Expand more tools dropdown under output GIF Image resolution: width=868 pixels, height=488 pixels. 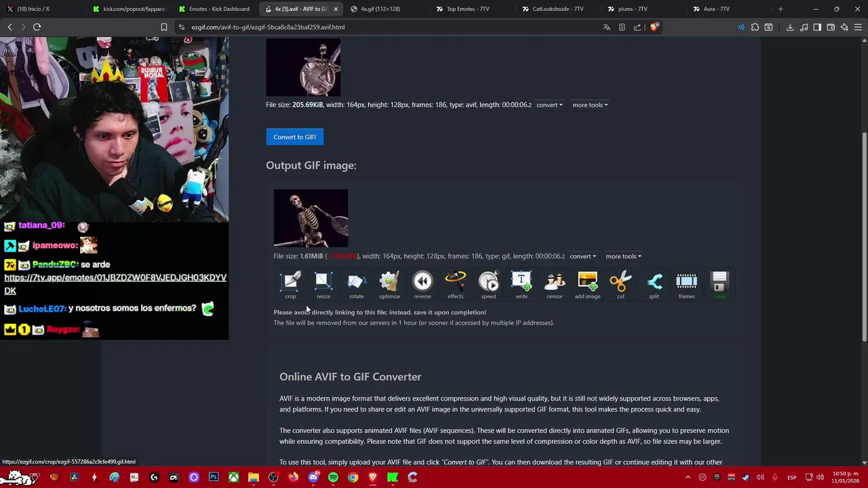tap(623, 256)
